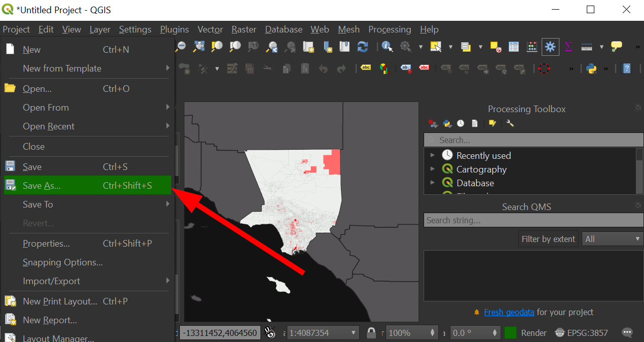Image resolution: width=644 pixels, height=342 pixels.
Task: Select the Identify Features tool
Action: coord(388,47)
